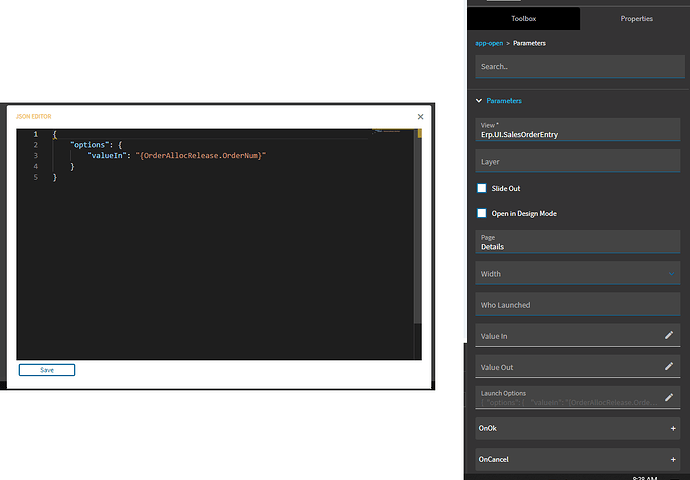The width and height of the screenshot is (690, 480).
Task: Click the Layer input field
Action: (577, 161)
